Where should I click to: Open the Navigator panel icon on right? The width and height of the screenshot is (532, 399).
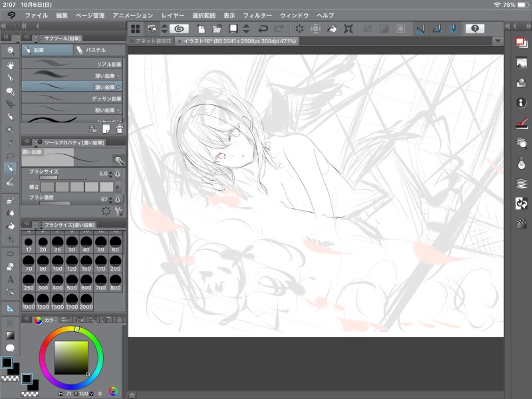coord(521,63)
